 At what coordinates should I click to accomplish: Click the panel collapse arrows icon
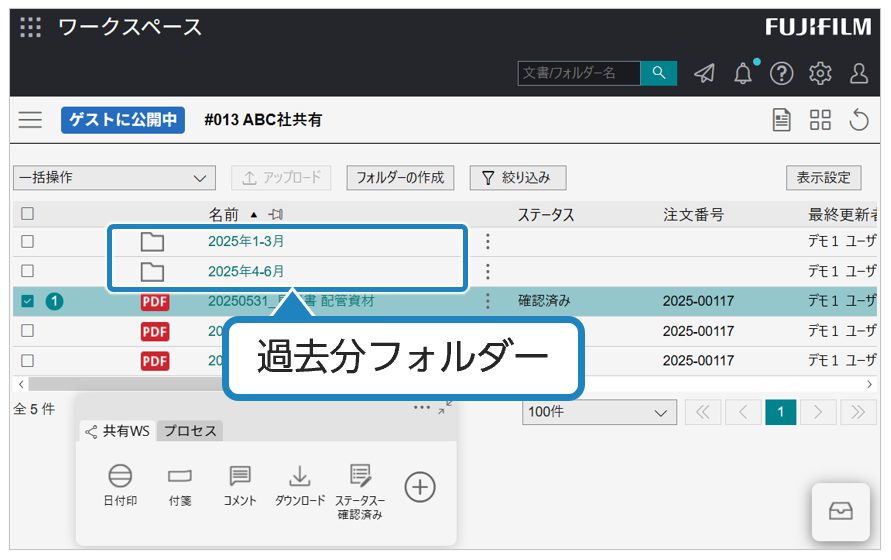click(445, 408)
